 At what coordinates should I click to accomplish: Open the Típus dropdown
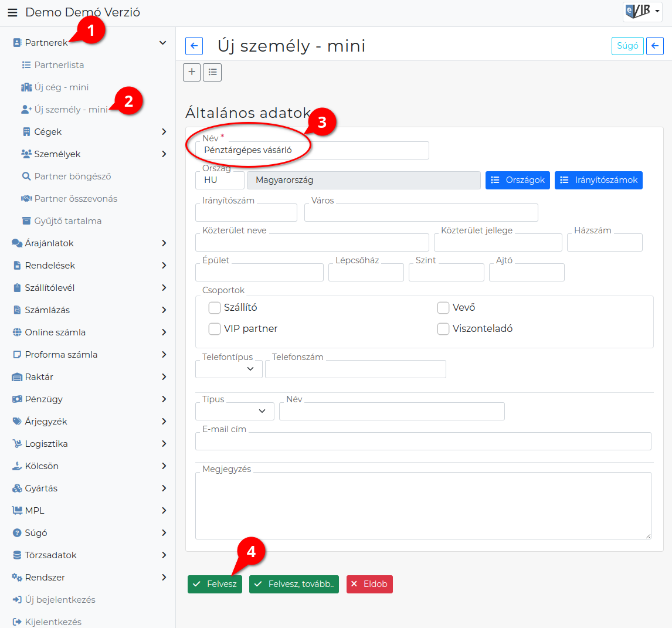coord(235,411)
